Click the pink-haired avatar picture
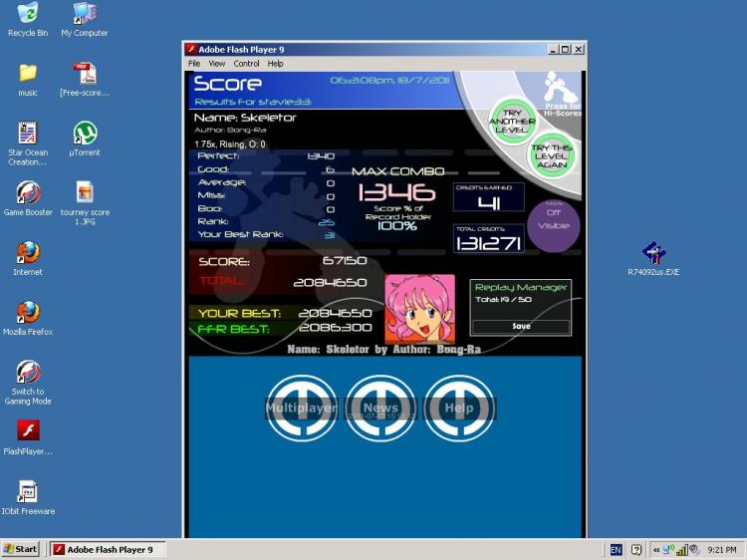This screenshot has height=560, width=747. [x=419, y=309]
